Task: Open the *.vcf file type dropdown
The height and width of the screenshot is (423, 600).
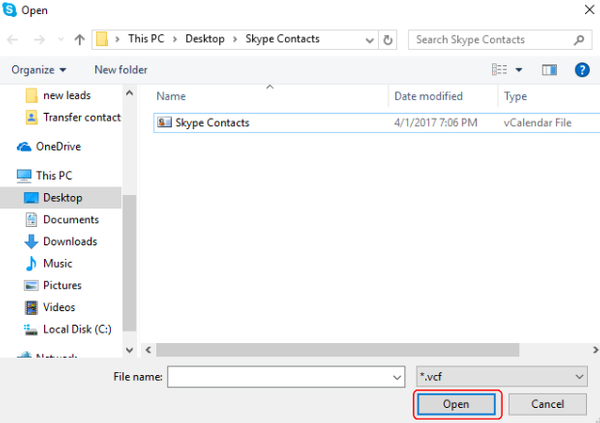Action: click(x=502, y=377)
